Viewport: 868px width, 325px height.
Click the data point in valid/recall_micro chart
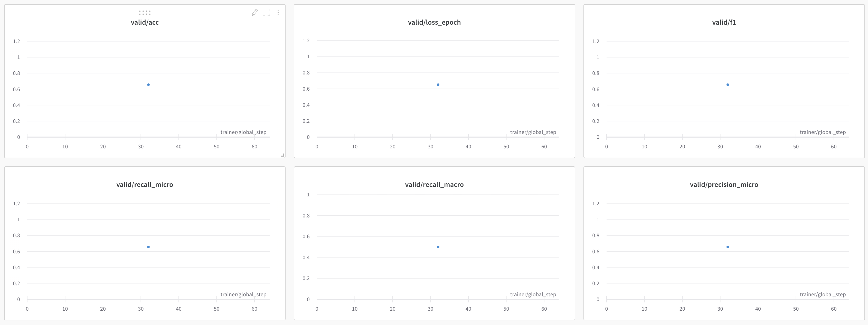(x=148, y=247)
